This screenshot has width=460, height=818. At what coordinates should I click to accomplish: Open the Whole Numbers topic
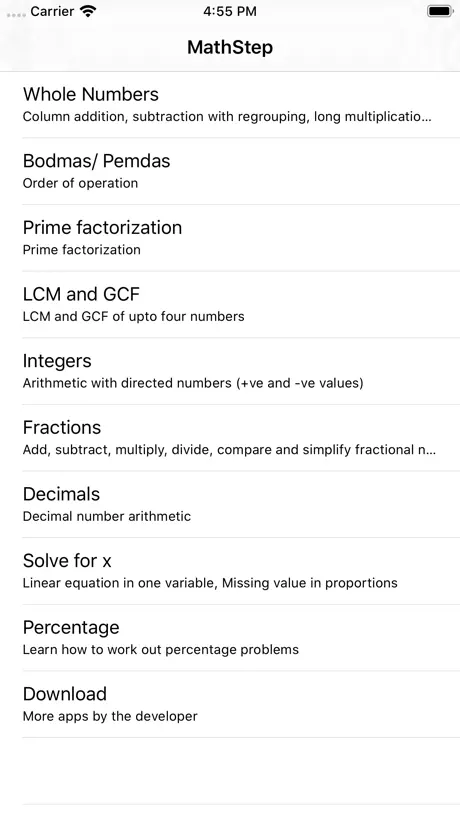pyautogui.click(x=230, y=105)
